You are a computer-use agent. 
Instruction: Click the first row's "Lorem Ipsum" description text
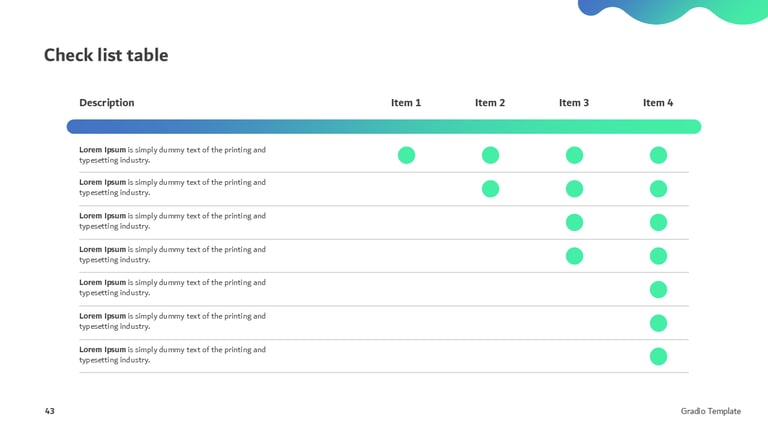pos(172,155)
